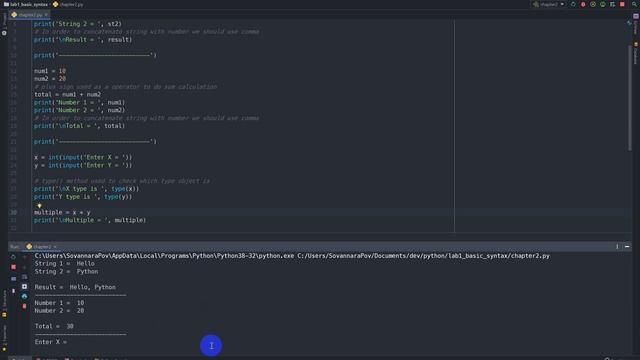Viewport: 640px width, 360px height.
Task: Click the code line "y = int(input('Enter Y = '))"
Action: click(83, 165)
